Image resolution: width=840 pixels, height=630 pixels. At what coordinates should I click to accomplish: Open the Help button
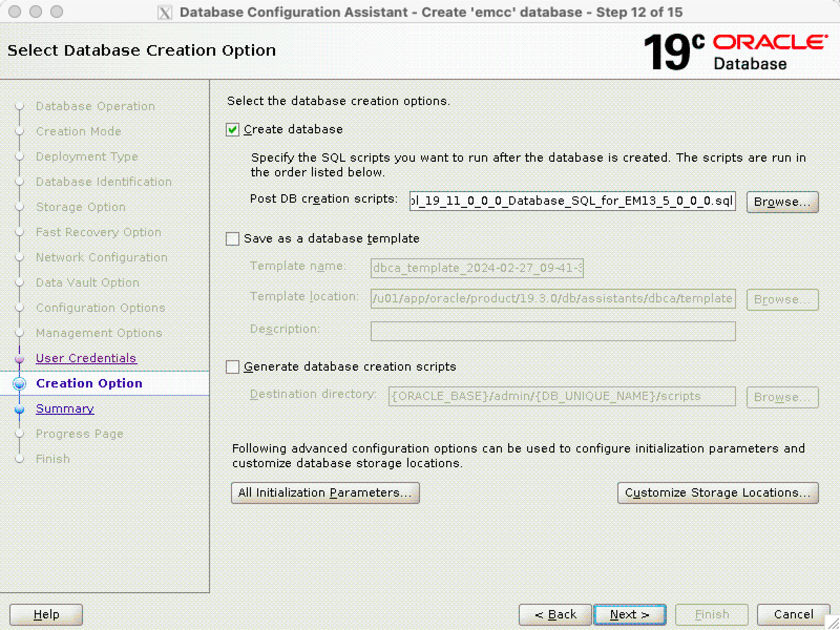(46, 614)
